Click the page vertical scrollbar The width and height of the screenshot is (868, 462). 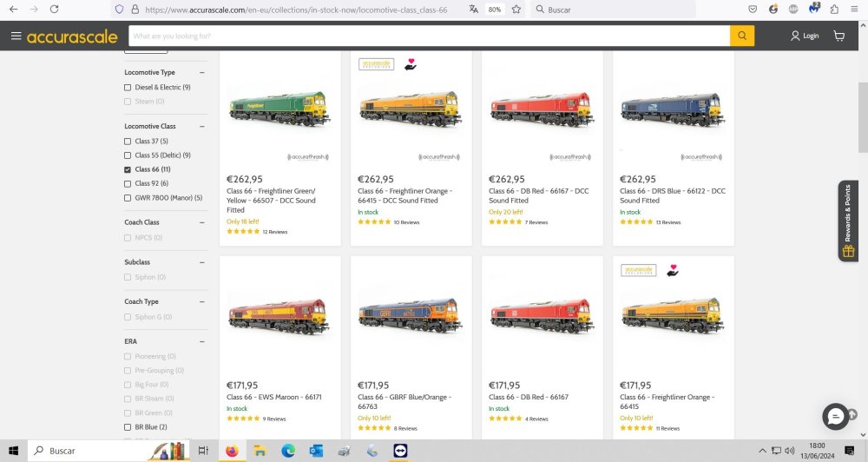(x=863, y=117)
